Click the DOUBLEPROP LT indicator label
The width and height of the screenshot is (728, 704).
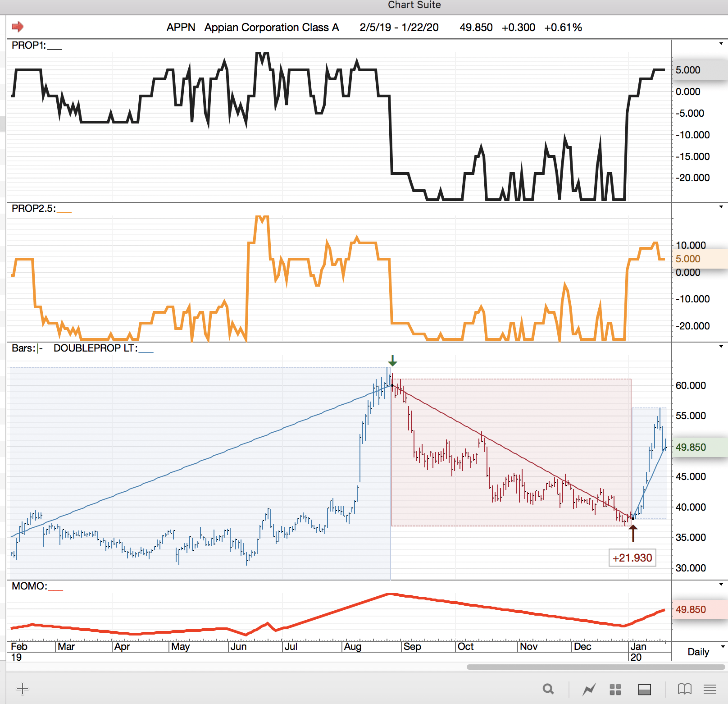point(96,348)
